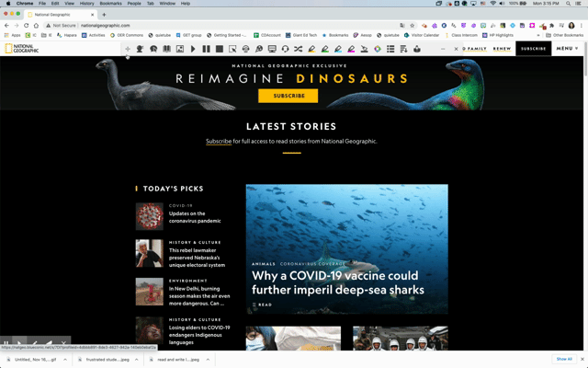This screenshot has height=368, width=588.
Task: Select the screenshot reader tool
Action: click(x=232, y=49)
